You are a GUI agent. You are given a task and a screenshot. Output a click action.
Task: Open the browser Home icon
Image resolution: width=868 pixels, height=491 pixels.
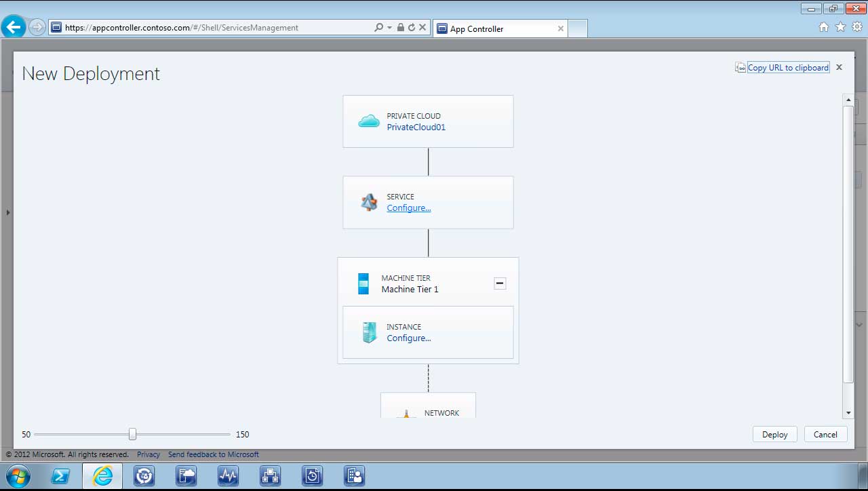coord(824,27)
